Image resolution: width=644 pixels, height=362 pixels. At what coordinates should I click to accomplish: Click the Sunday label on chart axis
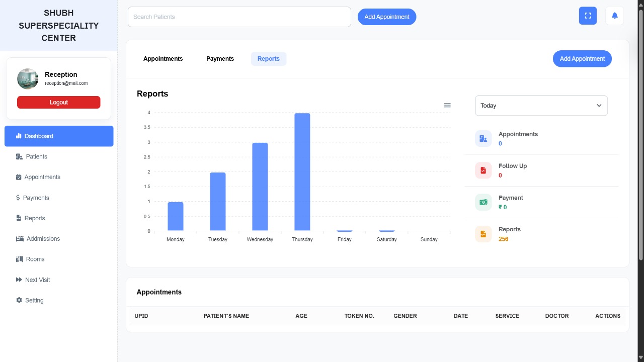[429, 239]
